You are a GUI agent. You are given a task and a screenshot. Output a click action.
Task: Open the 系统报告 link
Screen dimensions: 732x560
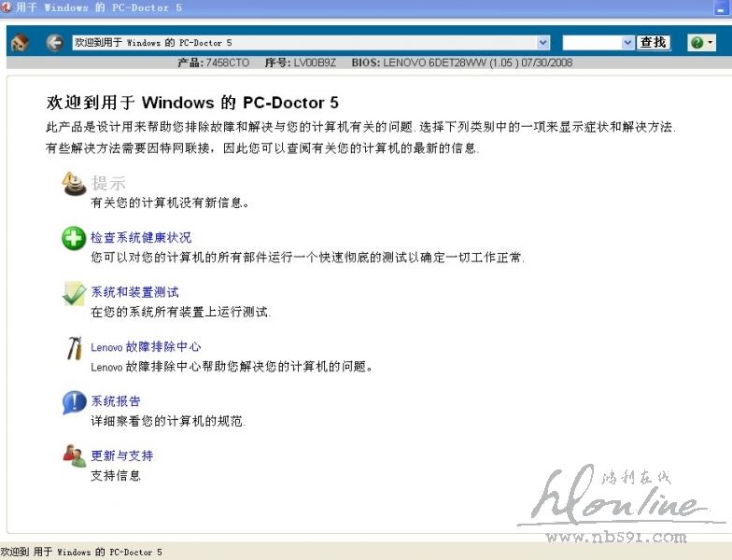(116, 401)
